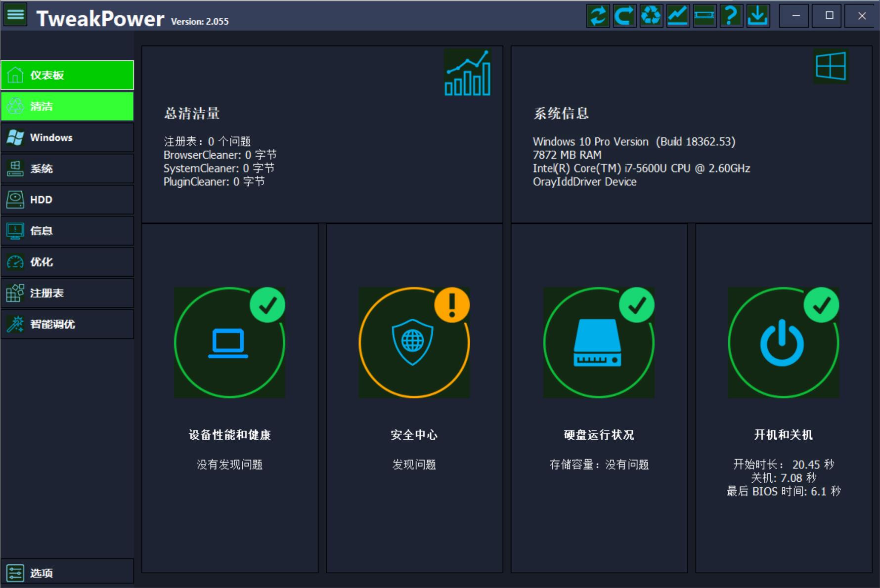Click the recycle cleaner icon in the toolbar
The height and width of the screenshot is (588, 880).
pyautogui.click(x=651, y=15)
